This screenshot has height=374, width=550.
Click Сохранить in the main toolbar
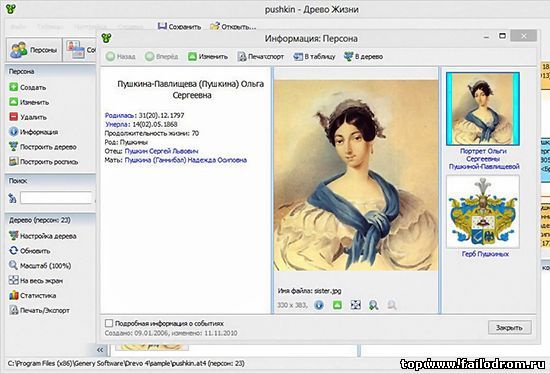pyautogui.click(x=179, y=26)
